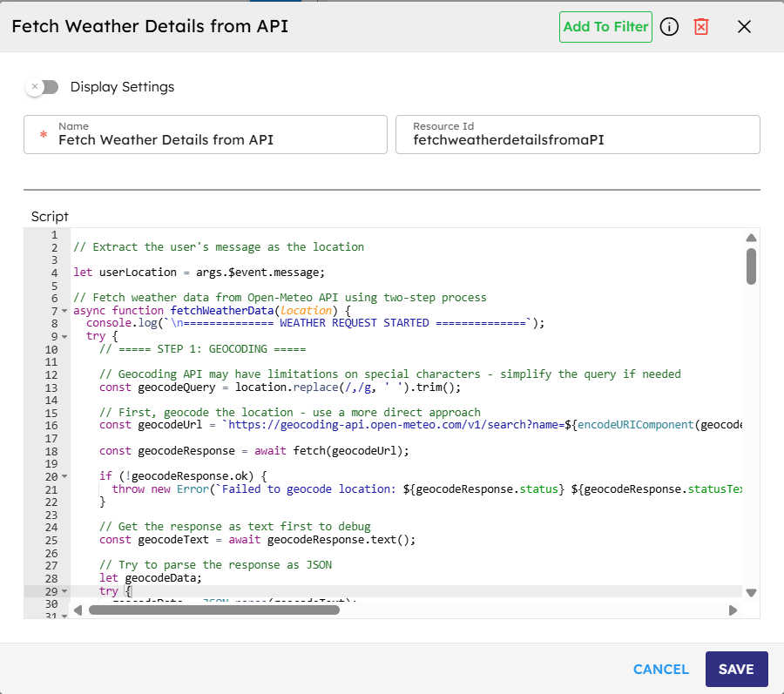
Task: Place cursor on line 4 userLocation code
Action: [199, 273]
